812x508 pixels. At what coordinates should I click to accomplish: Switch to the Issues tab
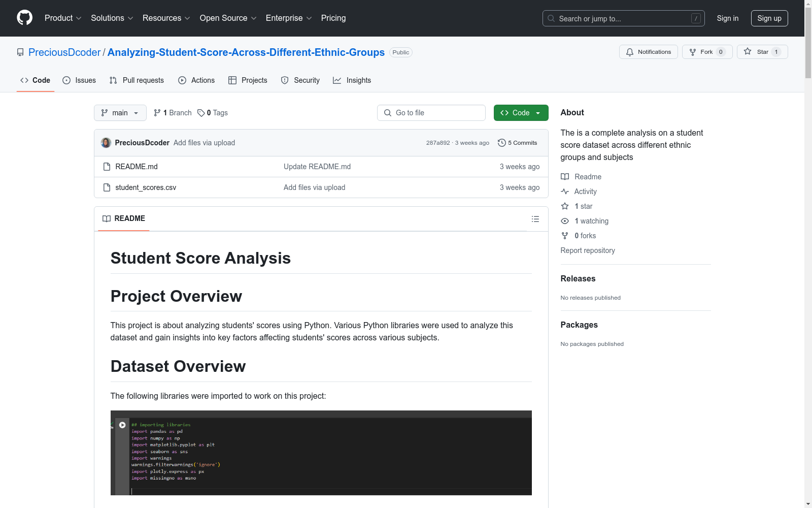tap(79, 80)
